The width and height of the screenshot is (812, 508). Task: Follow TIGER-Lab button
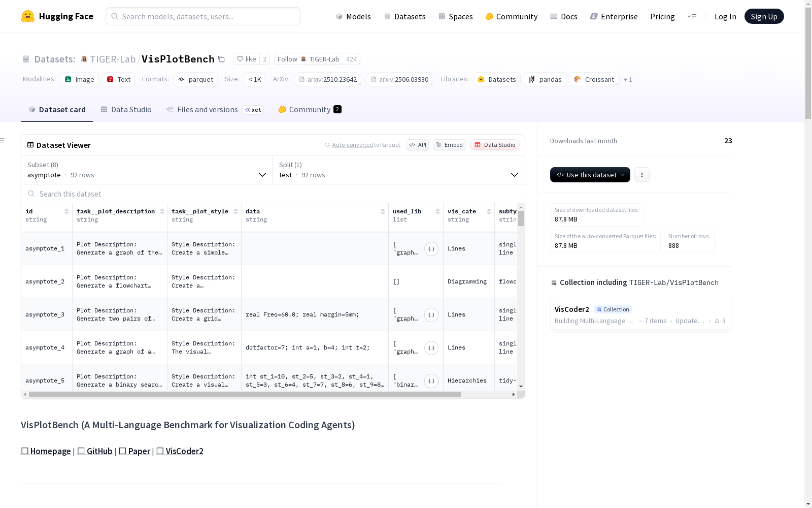click(309, 59)
